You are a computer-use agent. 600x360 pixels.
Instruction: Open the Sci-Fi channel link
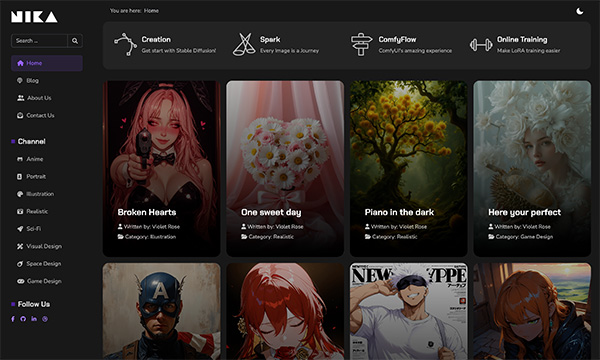tap(34, 229)
